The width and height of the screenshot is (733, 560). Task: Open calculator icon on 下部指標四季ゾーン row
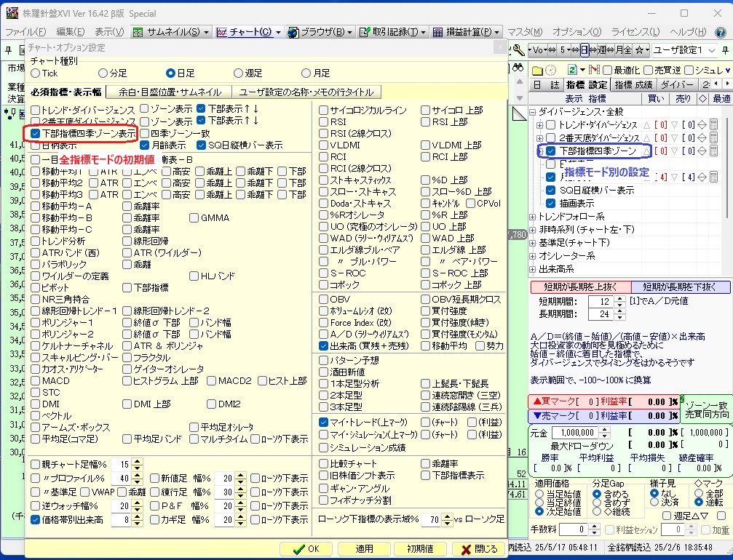(713, 151)
